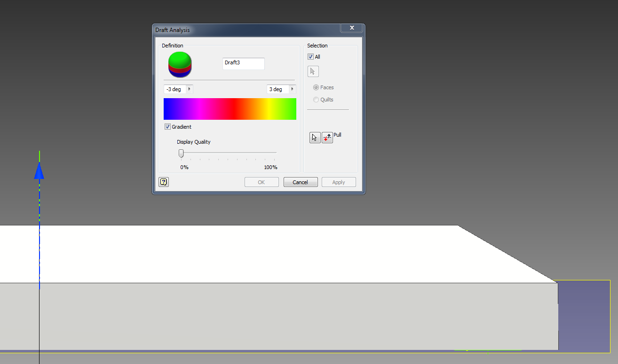Click the selection cursor icon under Selection
Screen dimensions: 618x364
click(x=313, y=71)
